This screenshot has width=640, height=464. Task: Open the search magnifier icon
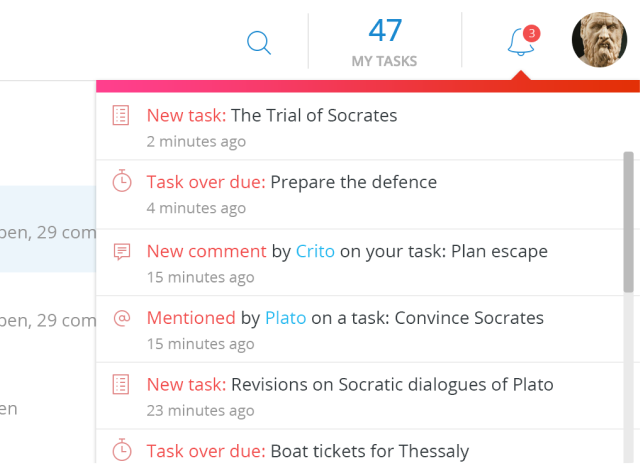click(x=259, y=42)
